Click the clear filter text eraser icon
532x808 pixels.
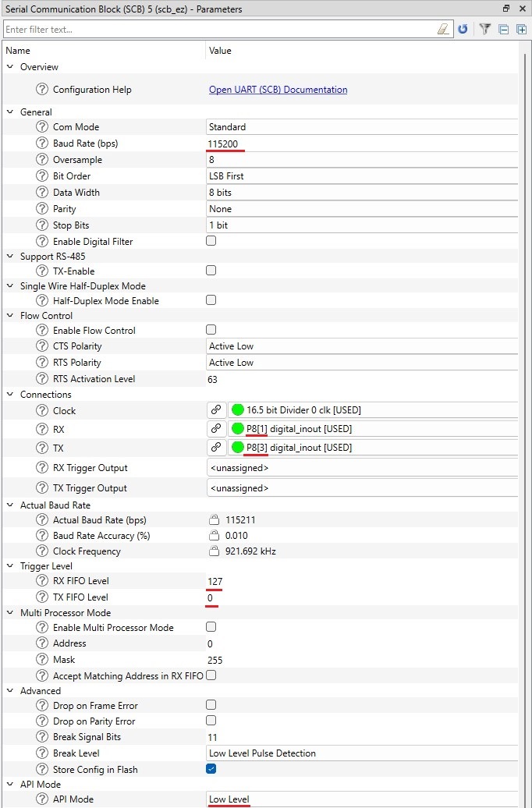(x=443, y=30)
